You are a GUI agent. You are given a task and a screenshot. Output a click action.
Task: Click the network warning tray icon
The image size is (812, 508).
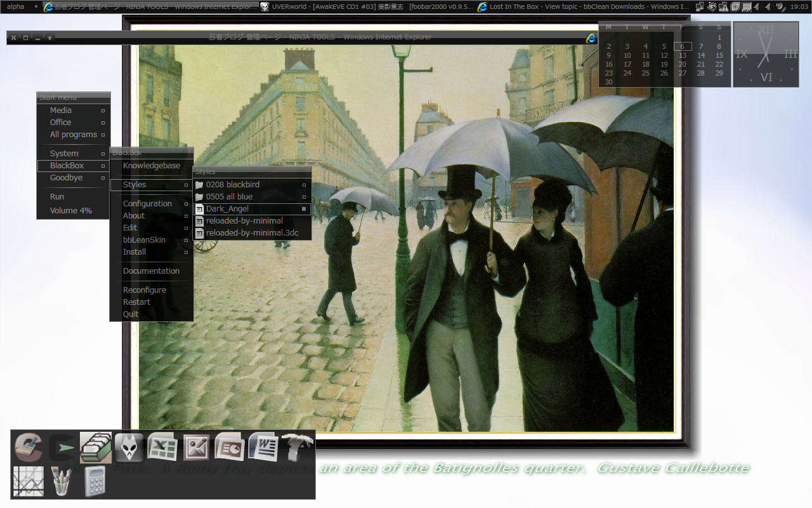723,6
